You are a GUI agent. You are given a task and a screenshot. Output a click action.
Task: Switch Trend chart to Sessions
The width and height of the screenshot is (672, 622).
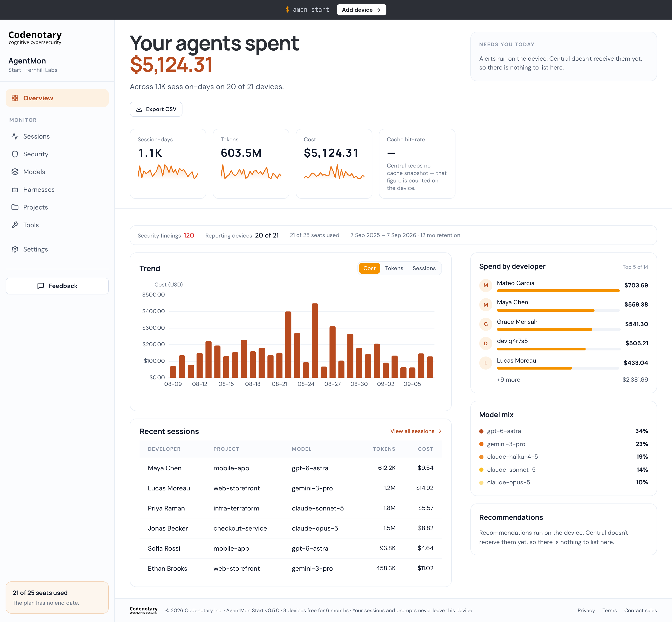(424, 268)
